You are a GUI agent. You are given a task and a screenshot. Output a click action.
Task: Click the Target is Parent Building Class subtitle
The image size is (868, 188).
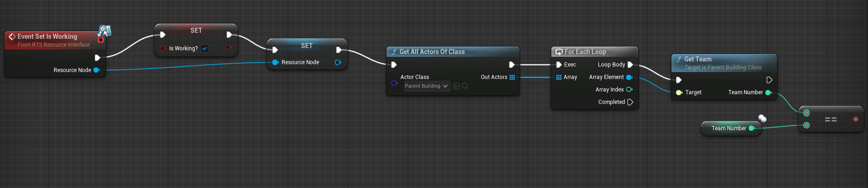pos(723,67)
